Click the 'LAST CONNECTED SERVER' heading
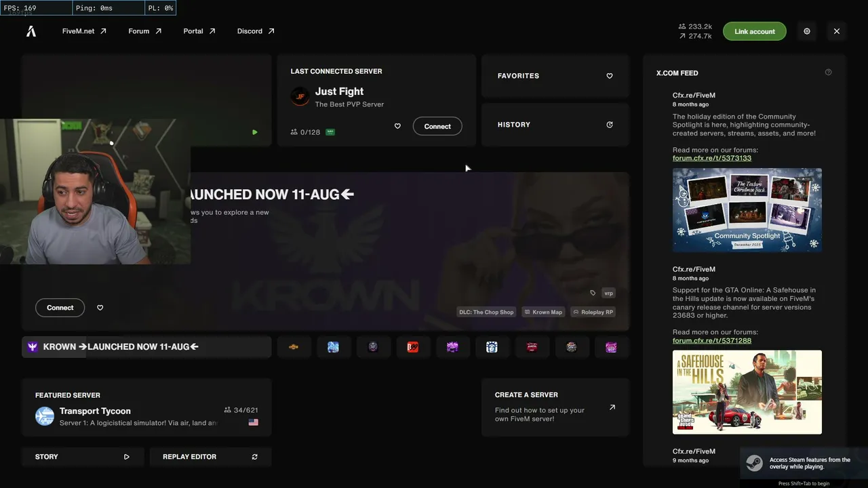 click(336, 71)
